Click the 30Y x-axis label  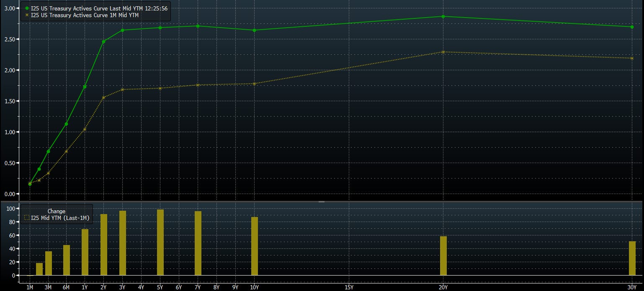(x=632, y=287)
